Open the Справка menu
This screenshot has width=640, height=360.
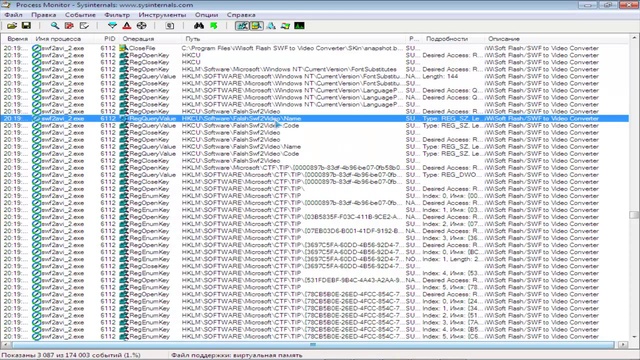[x=241, y=15]
